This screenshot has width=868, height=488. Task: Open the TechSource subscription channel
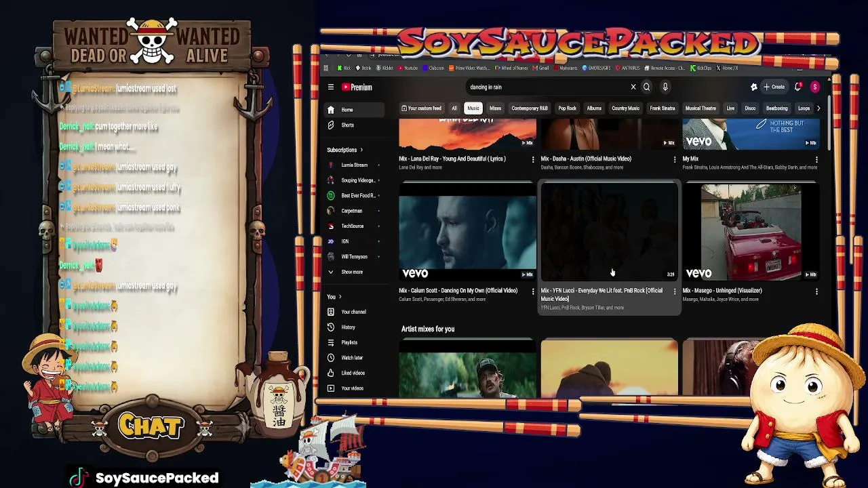tap(353, 226)
